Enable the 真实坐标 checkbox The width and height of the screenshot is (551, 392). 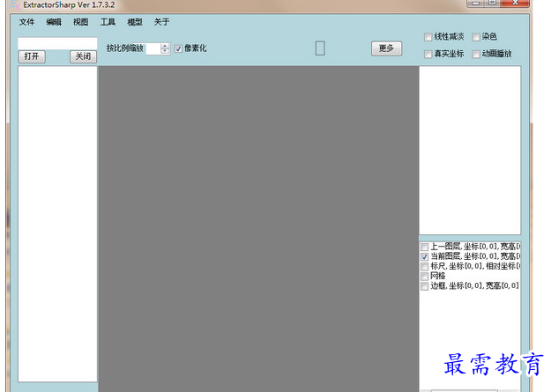[428, 54]
